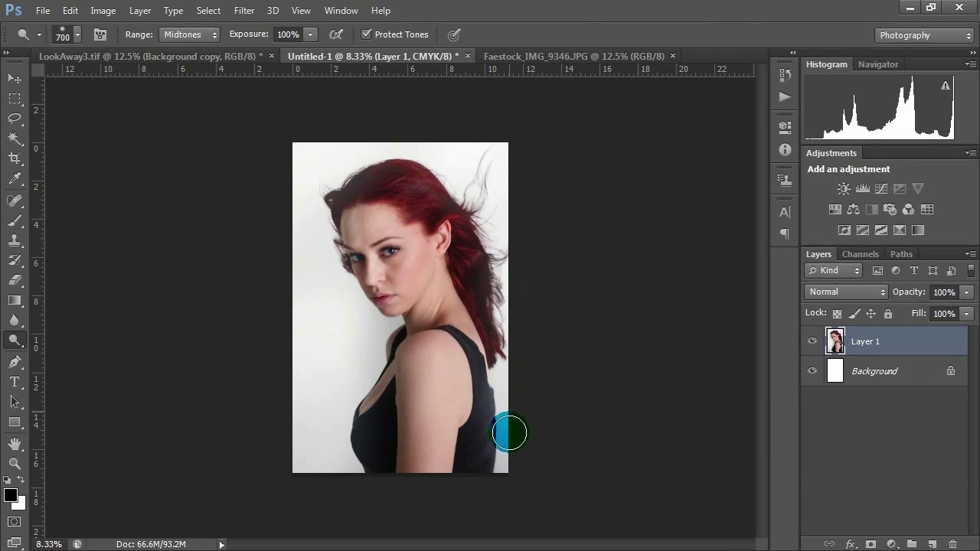Open the Photography workspace dropdown
The image size is (980, 551).
pos(924,35)
